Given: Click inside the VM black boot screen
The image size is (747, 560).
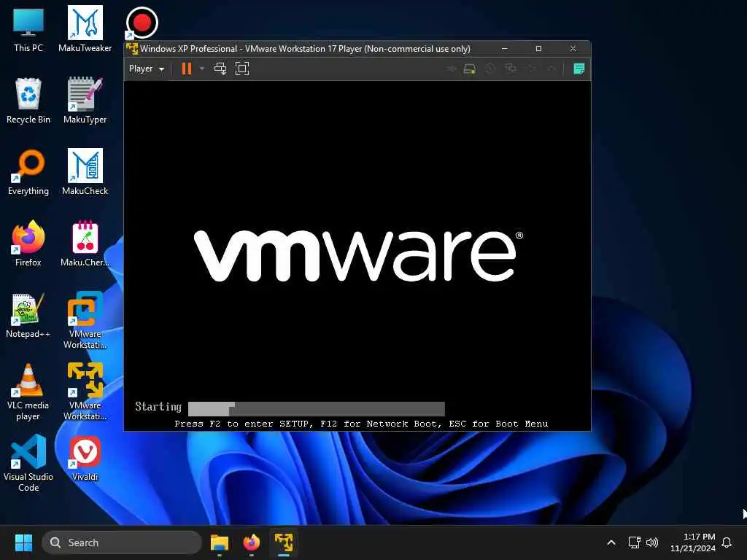Looking at the screenshot, I should click(x=357, y=256).
